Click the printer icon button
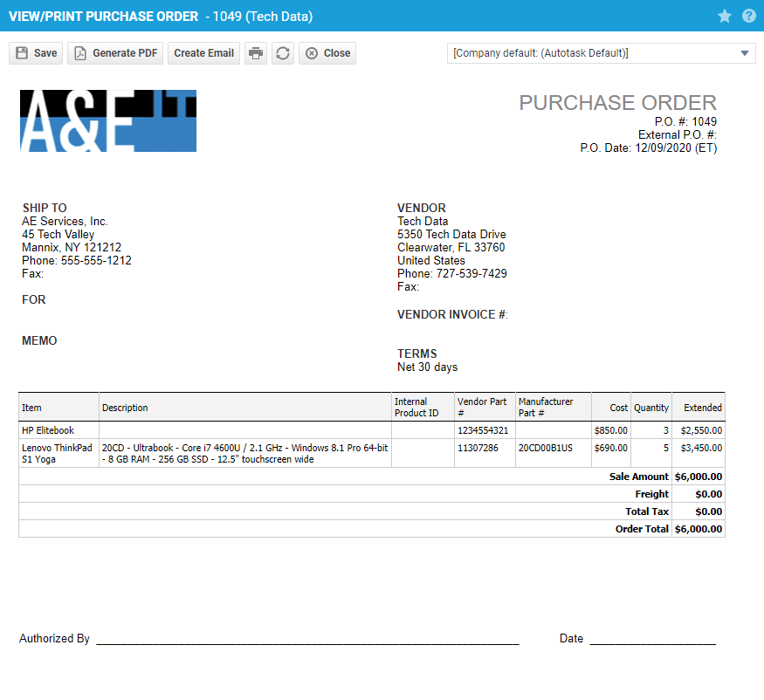764x700 pixels. pyautogui.click(x=256, y=53)
